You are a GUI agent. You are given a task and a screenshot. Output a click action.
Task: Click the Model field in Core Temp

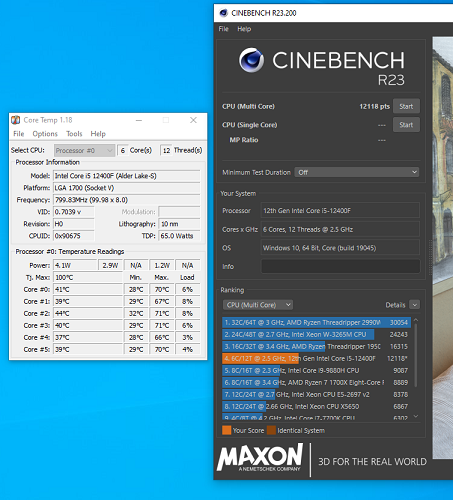tap(127, 176)
